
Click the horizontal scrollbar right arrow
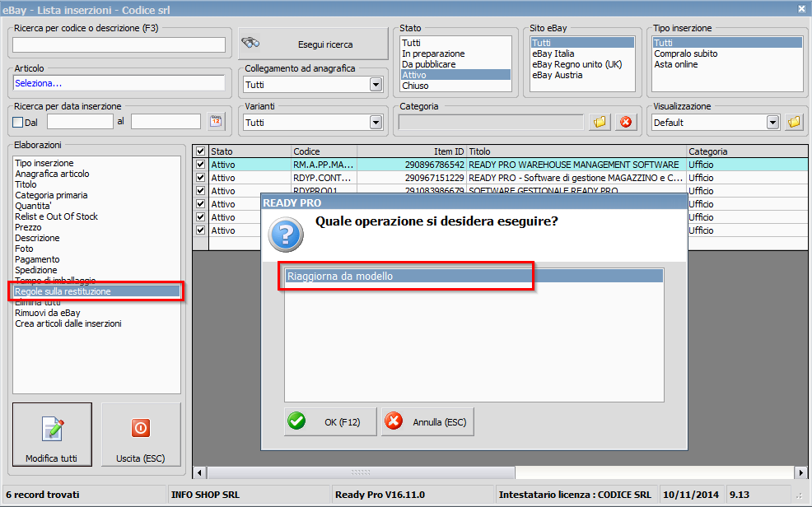800,472
